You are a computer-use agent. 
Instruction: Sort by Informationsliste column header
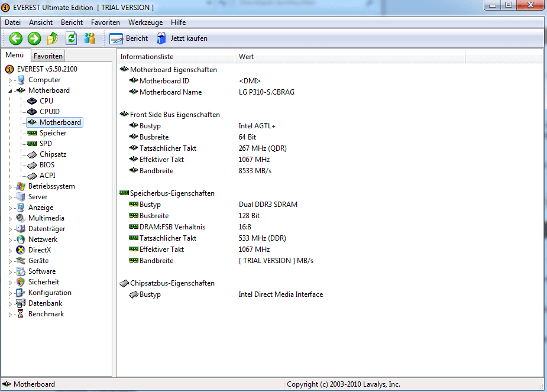click(176, 57)
